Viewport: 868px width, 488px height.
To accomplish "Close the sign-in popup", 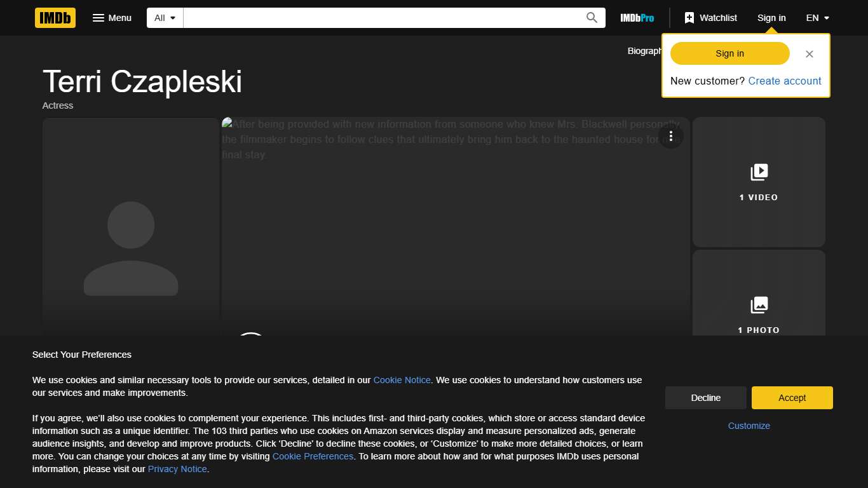I will point(809,54).
